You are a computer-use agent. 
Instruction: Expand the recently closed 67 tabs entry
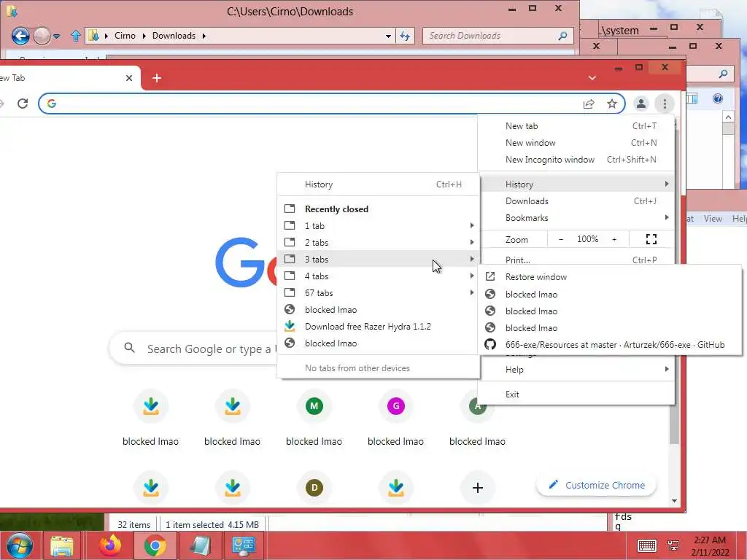(379, 293)
